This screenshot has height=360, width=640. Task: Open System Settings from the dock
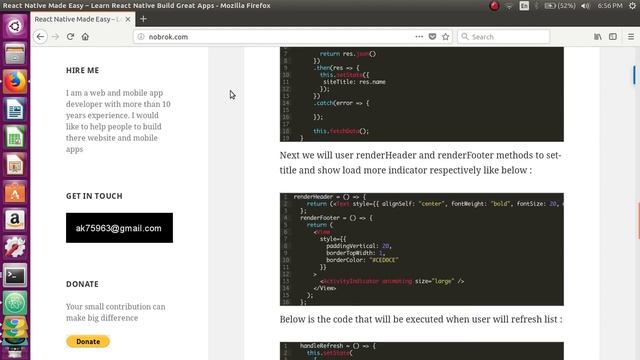pyautogui.click(x=15, y=247)
